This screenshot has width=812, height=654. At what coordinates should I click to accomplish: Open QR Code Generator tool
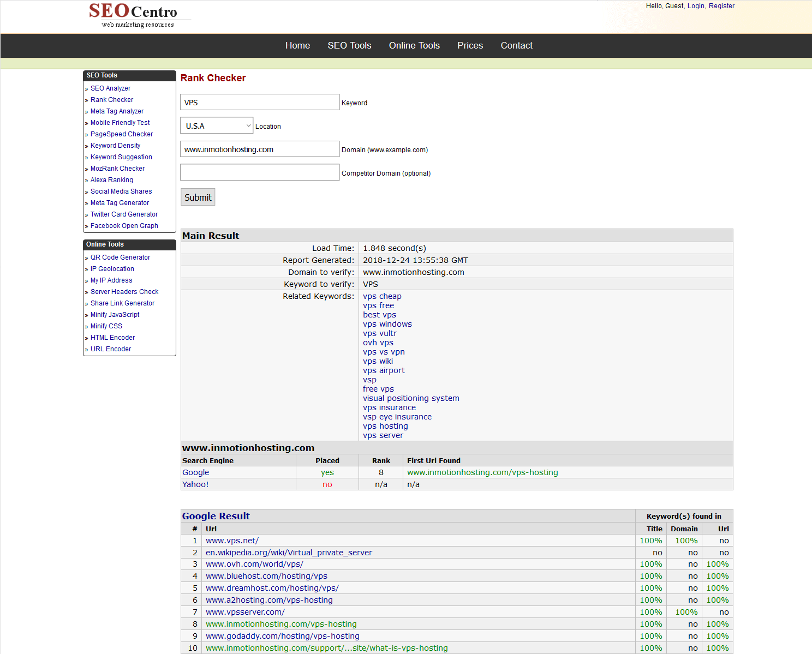coord(120,257)
